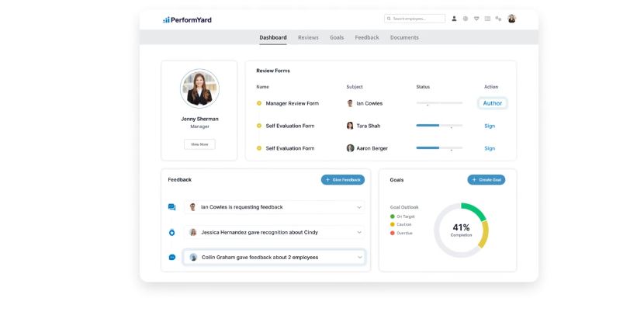Click yellow status dot for Manager Review Form
This screenshot has width=644, height=336.
click(259, 103)
